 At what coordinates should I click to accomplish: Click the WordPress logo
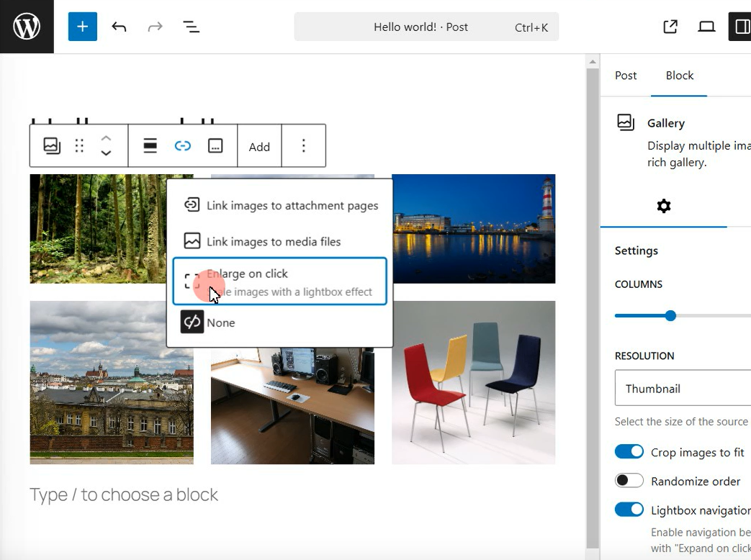point(27,27)
